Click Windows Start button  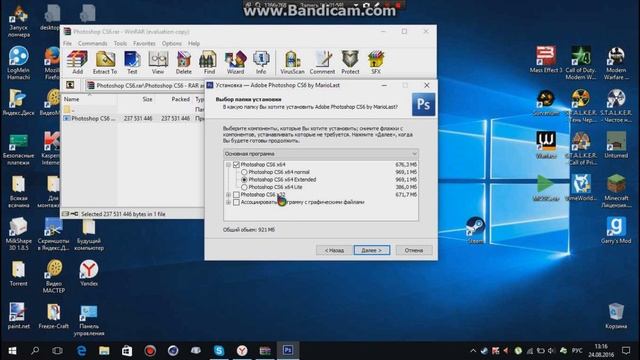pyautogui.click(x=12, y=351)
